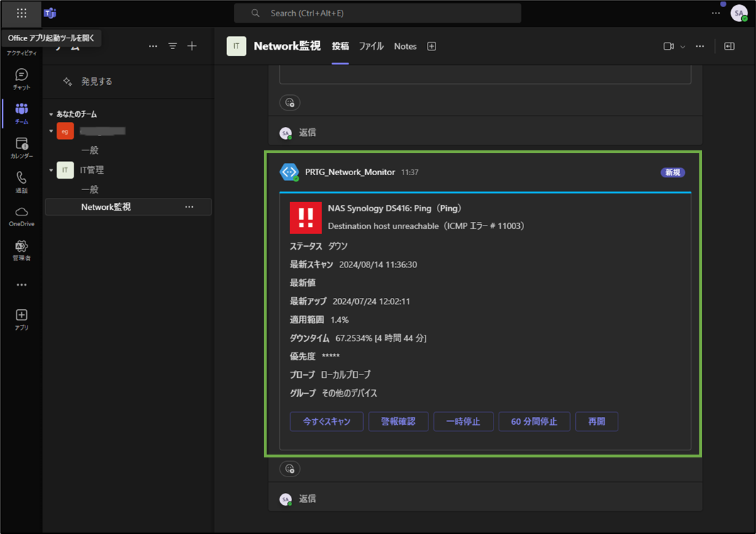756x534 pixels.
Task: Add a tab with the plus icon
Action: click(x=431, y=46)
